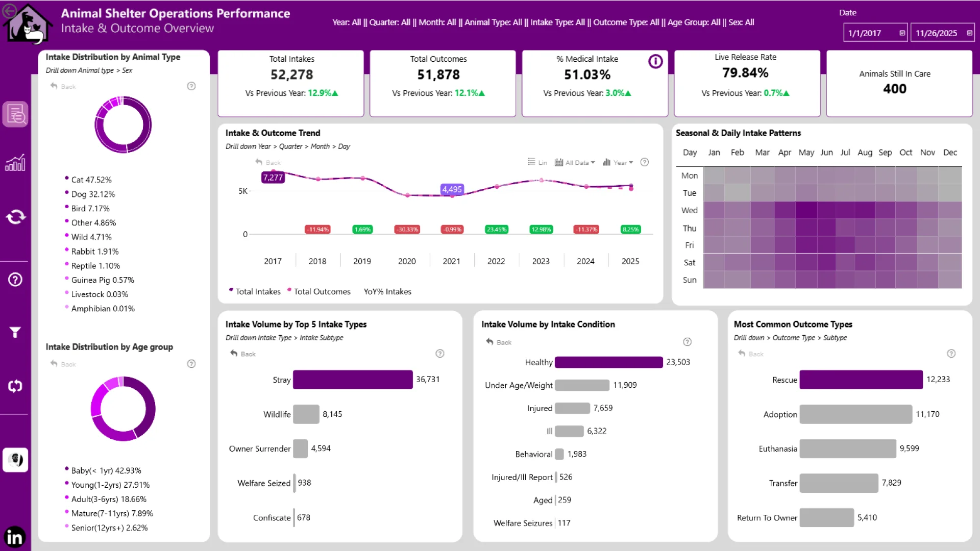Open the filter funnel icon in the sidebar
The image size is (980, 551).
[15, 333]
